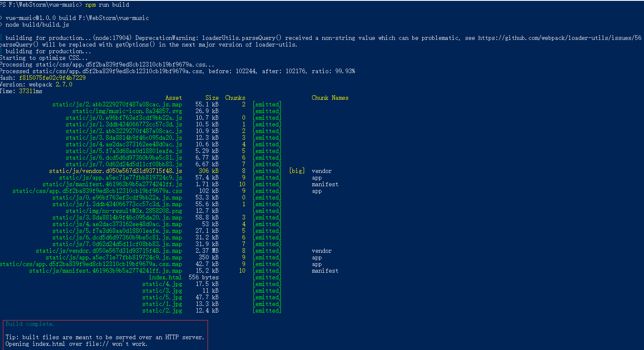
Task: Click the 'webpack 2.7.0' version text
Action: [x=51, y=84]
